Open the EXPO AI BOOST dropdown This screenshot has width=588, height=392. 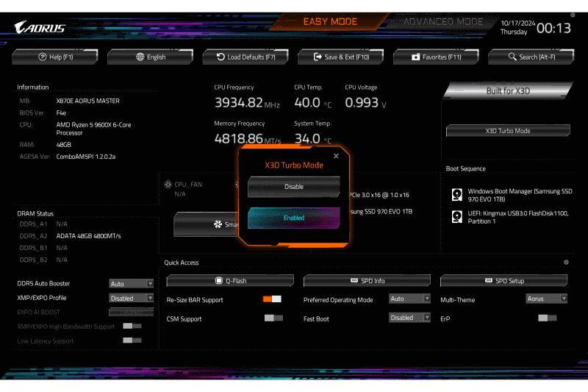click(x=132, y=312)
